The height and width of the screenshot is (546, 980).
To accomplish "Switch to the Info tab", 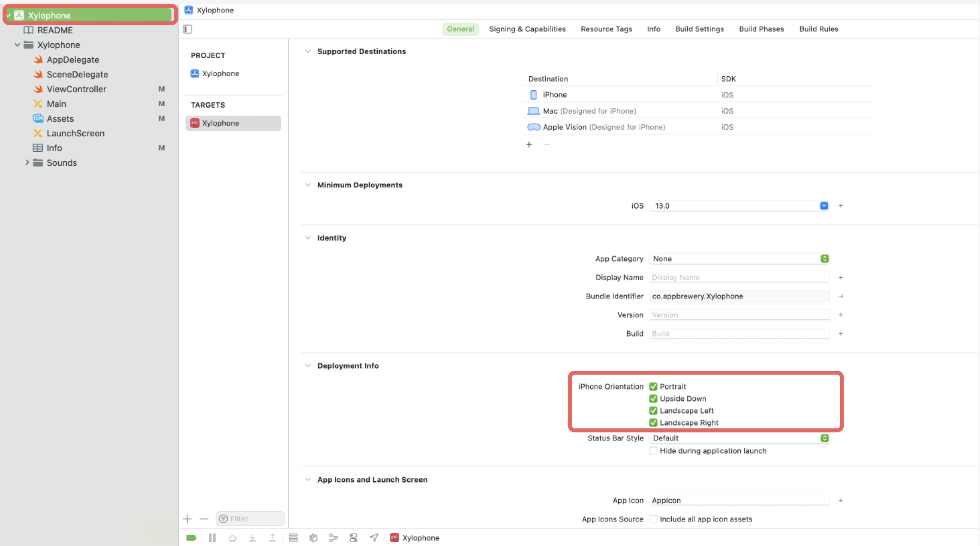I will pyautogui.click(x=653, y=29).
